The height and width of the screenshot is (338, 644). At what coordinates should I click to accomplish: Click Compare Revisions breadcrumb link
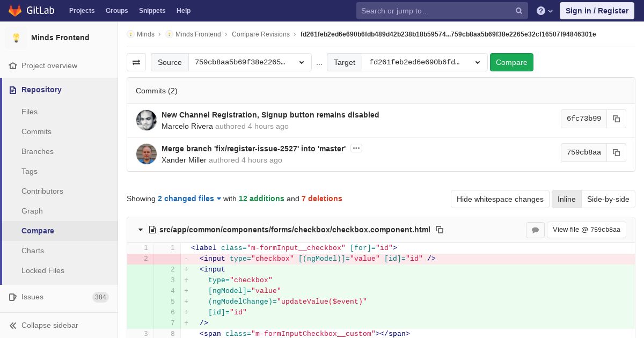pyautogui.click(x=261, y=34)
